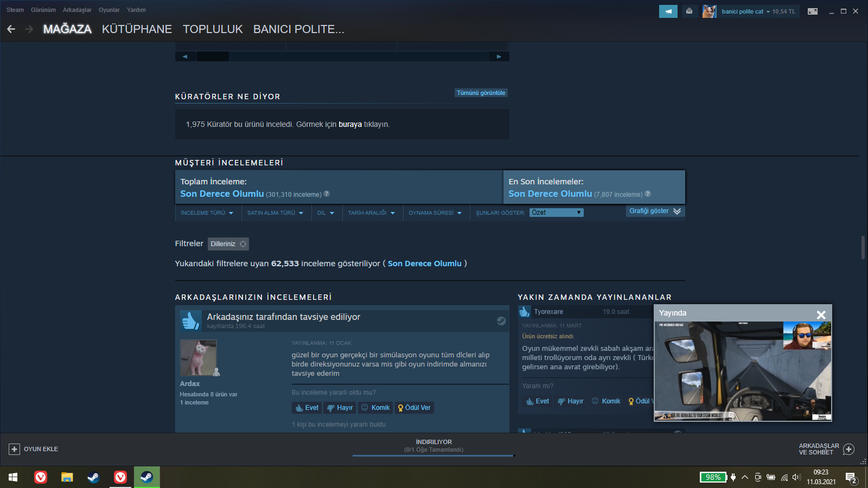
Task: Open the friends chat plus icon
Action: (849, 449)
